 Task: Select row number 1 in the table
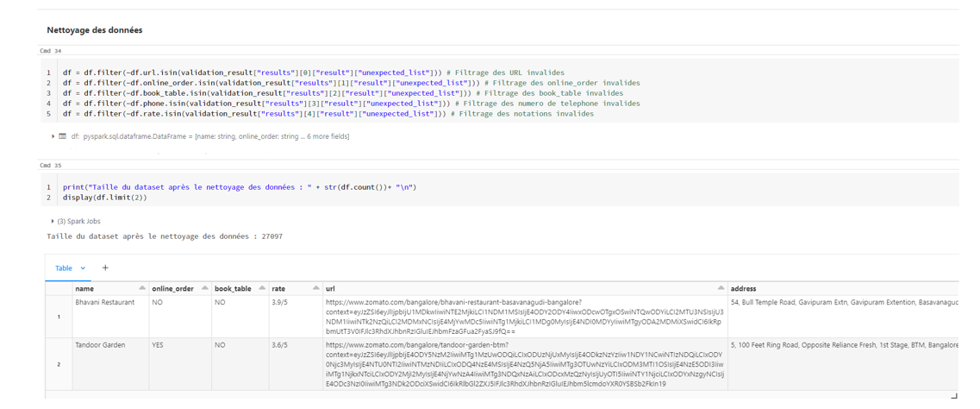pos(59,317)
